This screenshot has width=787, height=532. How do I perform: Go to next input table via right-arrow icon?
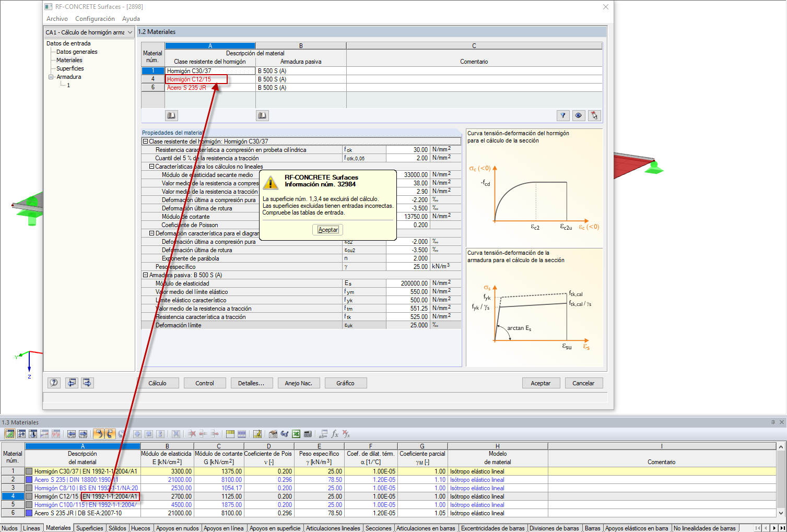(87, 383)
